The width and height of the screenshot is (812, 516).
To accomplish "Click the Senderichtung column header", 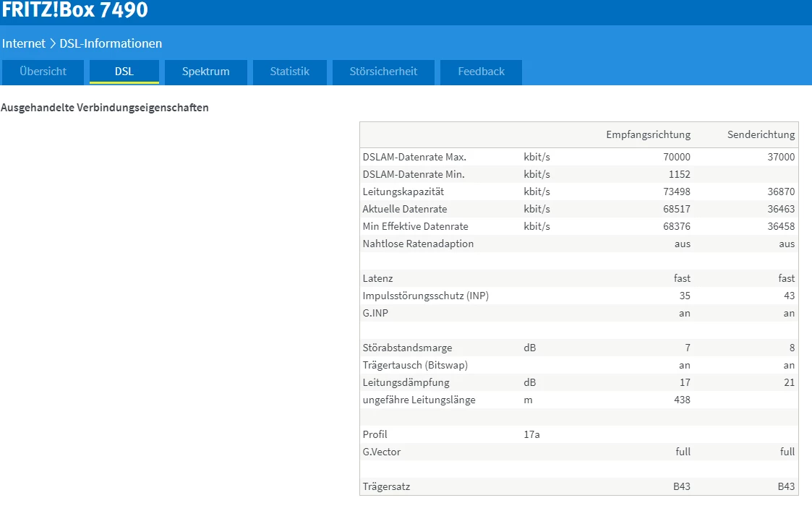I will [x=761, y=134].
